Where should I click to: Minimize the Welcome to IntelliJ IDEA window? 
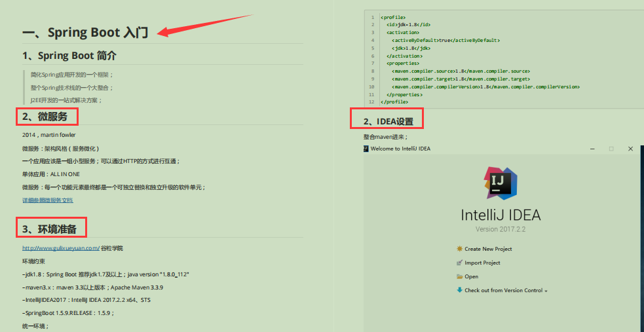(592, 149)
